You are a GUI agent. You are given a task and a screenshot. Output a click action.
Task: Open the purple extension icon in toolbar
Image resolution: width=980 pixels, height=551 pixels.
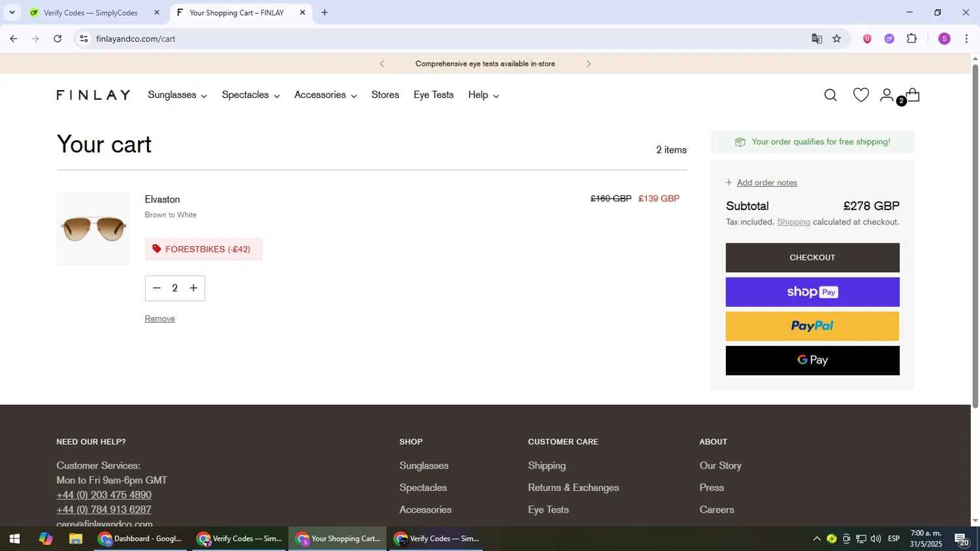[889, 39]
